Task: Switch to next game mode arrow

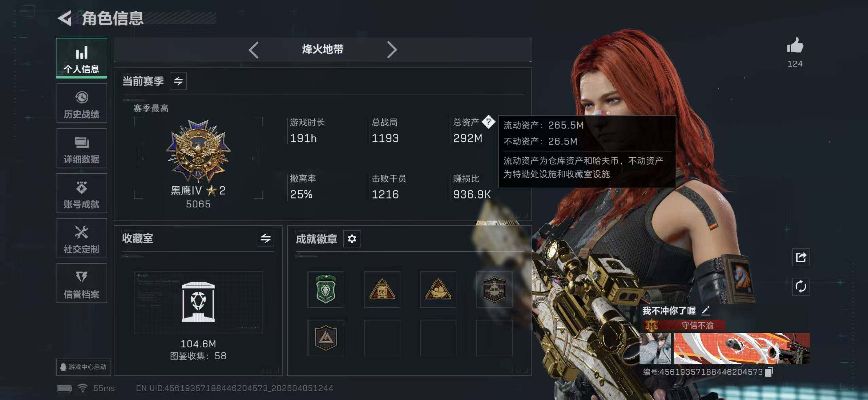Action: [392, 50]
